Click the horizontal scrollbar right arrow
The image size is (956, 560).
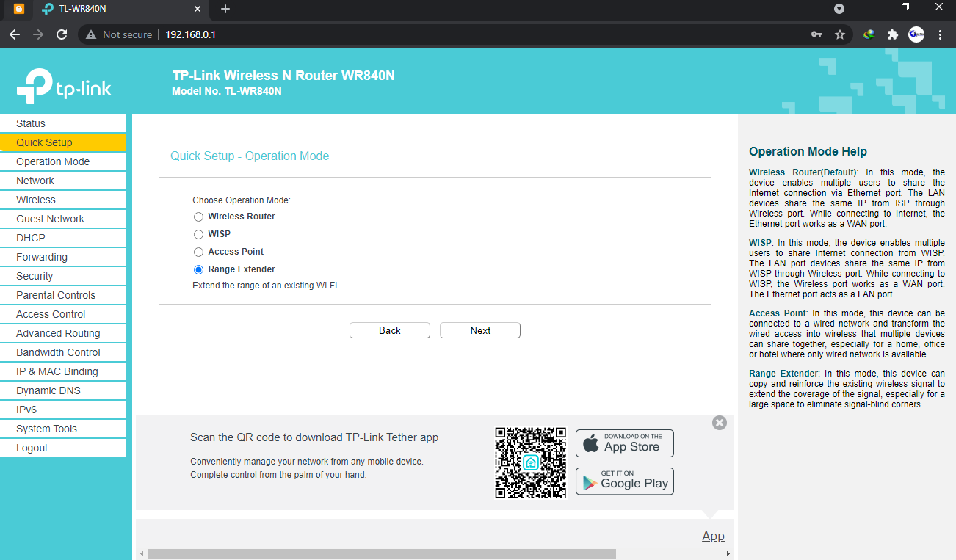pyautogui.click(x=728, y=554)
